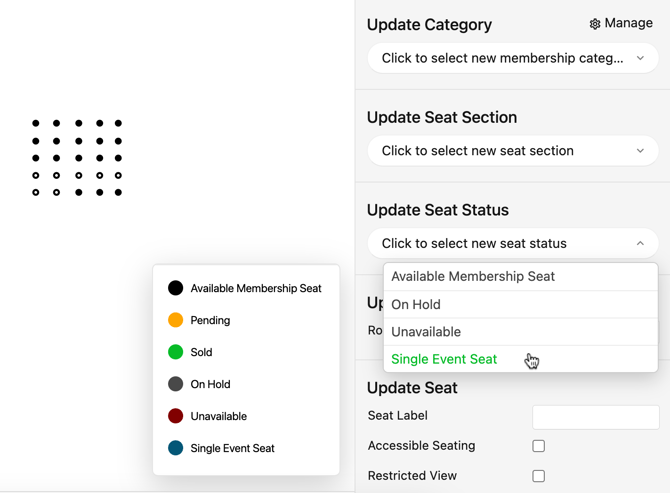Click the gray On Hold legend dot
Viewport: 670px width, 493px height.
[x=176, y=384]
